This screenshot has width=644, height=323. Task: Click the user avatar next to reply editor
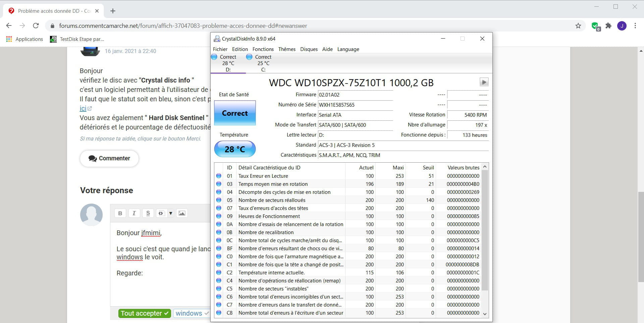[x=91, y=215]
